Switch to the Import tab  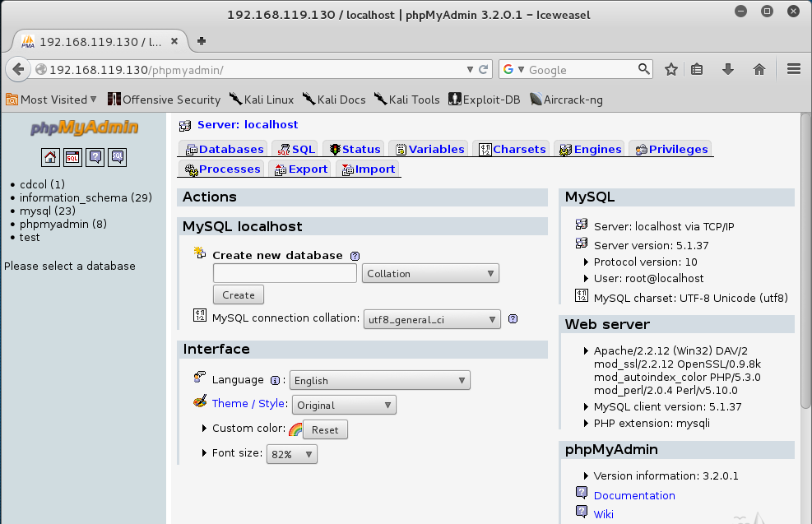point(369,169)
